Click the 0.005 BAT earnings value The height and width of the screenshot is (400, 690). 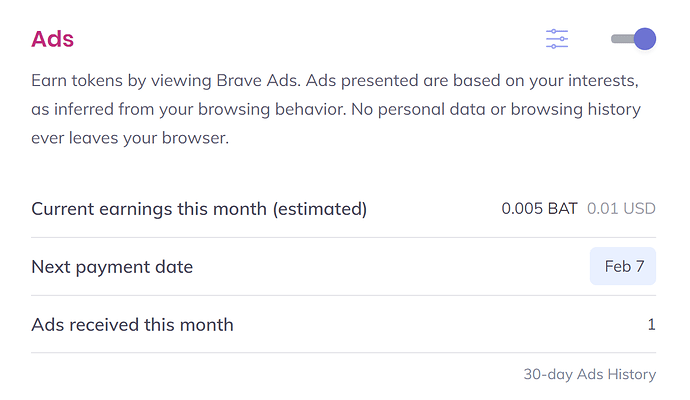tap(539, 209)
